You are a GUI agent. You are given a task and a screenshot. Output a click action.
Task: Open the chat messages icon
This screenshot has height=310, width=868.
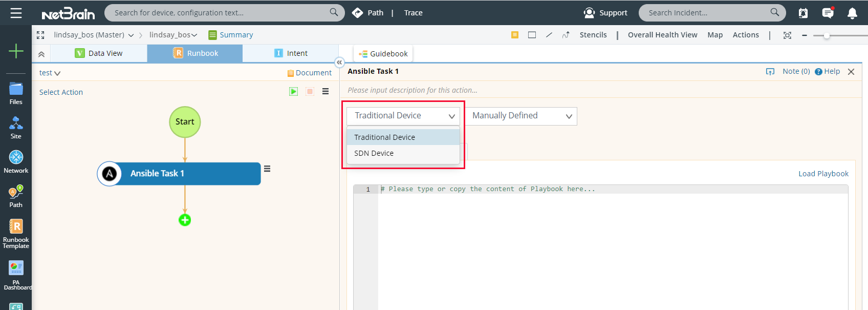point(828,13)
